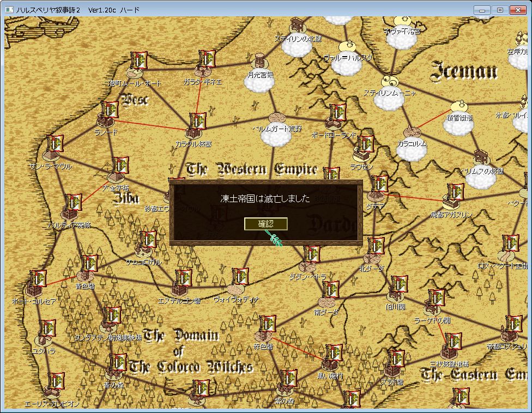This screenshot has width=532, height=413.
Task: Select the 港町ムール・ホート banner icon
Action: [x=139, y=60]
